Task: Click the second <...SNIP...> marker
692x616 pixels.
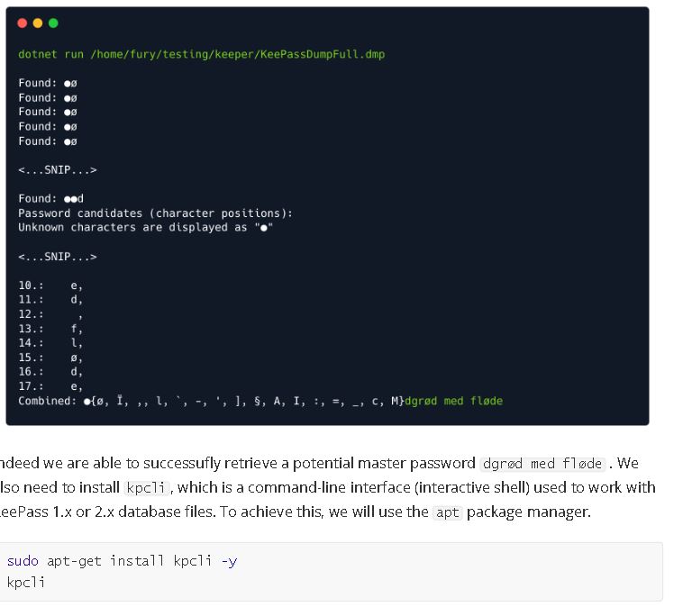Action: (58, 257)
